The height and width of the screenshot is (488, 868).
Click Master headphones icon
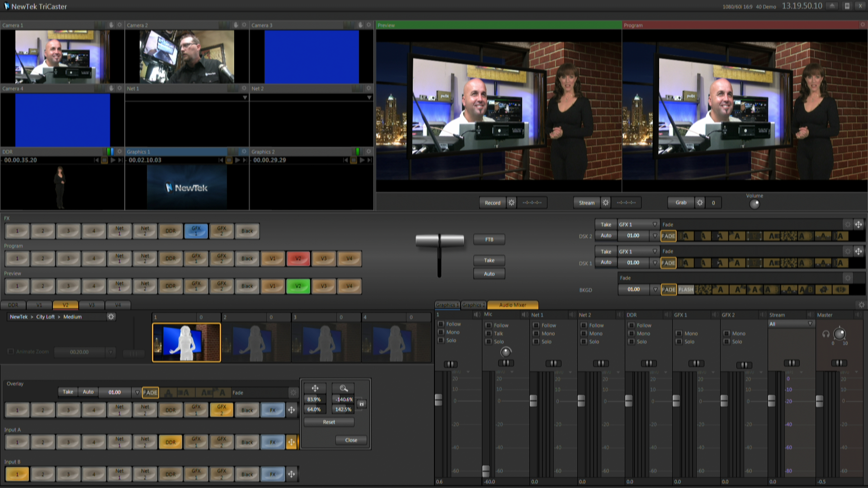click(x=826, y=334)
